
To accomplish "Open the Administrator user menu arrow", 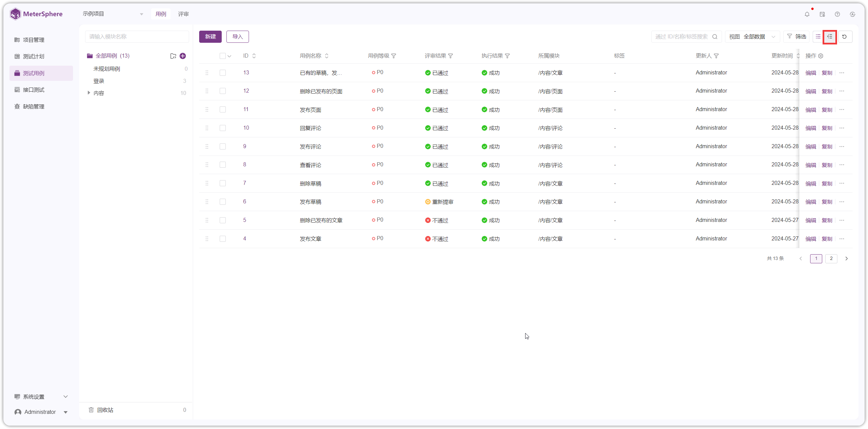I will click(x=65, y=412).
